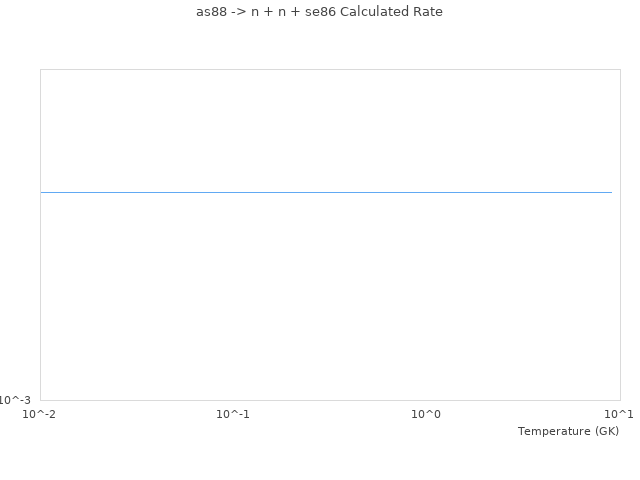Click the right end of the blue line

click(609, 192)
